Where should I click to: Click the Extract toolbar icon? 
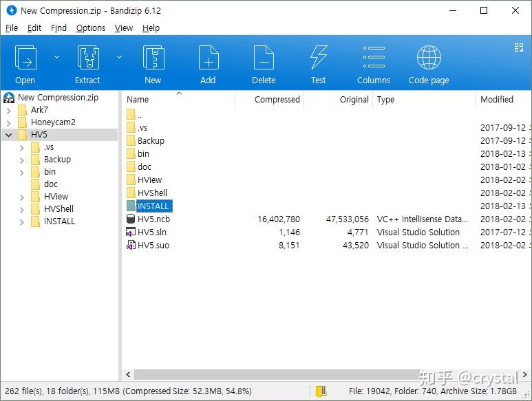tap(88, 57)
